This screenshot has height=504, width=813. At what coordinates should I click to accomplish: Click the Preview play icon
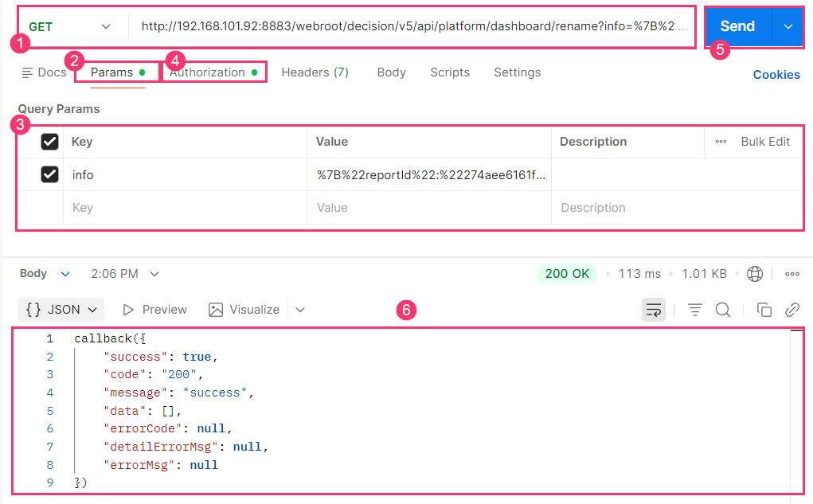click(x=127, y=310)
